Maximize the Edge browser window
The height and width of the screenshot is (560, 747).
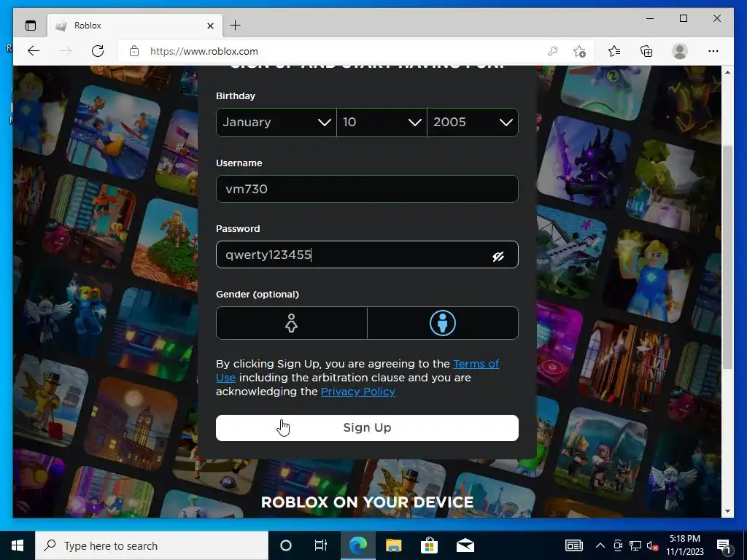(683, 18)
